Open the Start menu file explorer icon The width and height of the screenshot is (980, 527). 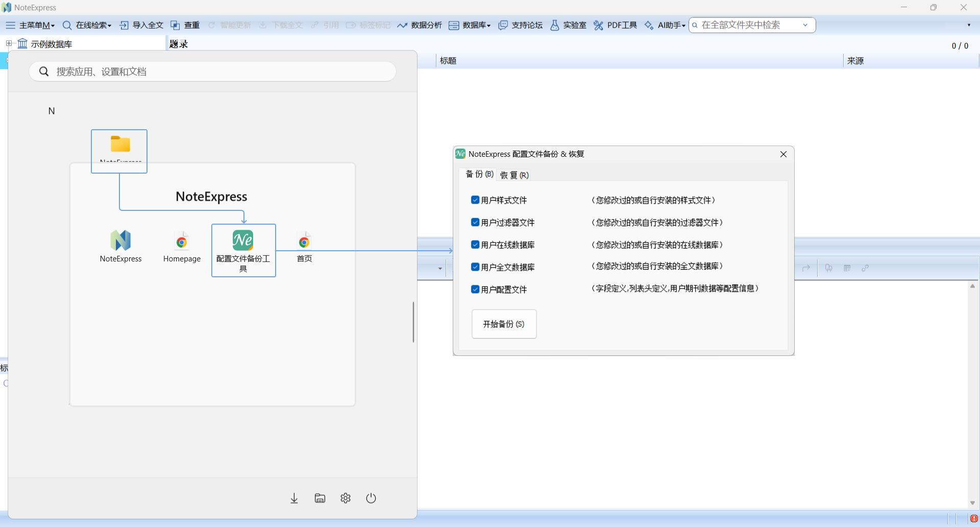coord(320,498)
